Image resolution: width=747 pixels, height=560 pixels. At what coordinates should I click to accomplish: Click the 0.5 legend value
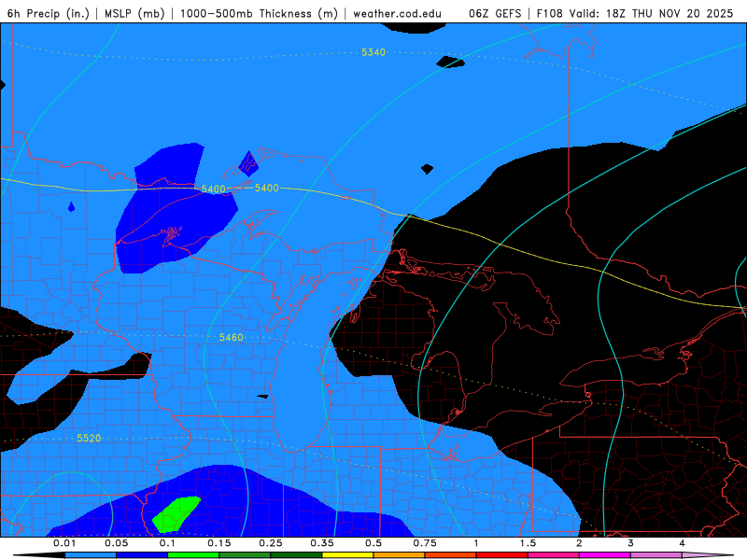[373, 543]
